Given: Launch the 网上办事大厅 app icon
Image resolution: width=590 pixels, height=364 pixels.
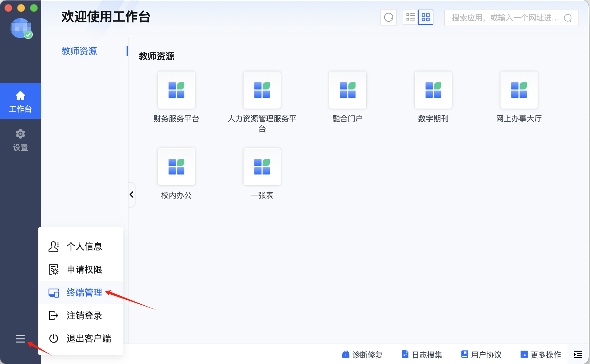Looking at the screenshot, I should [x=519, y=90].
